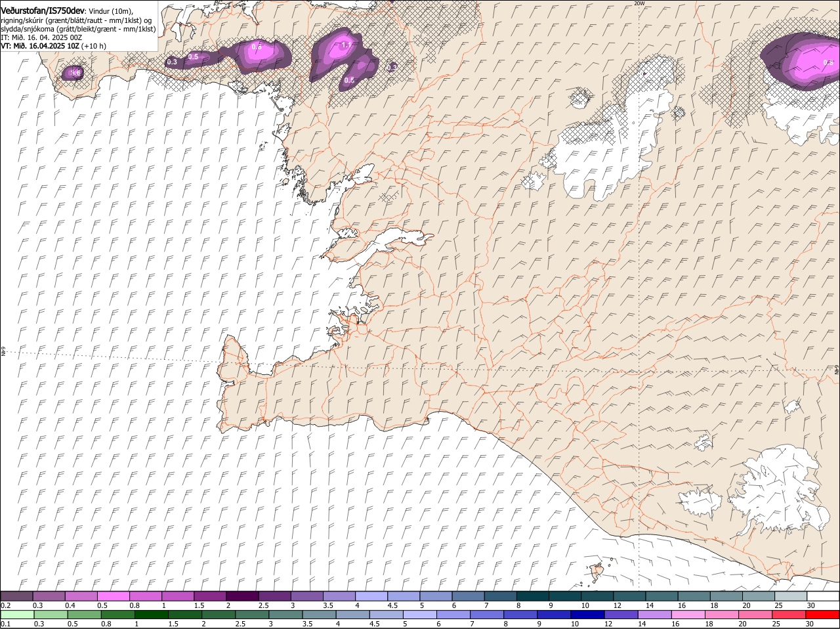Click the 1.5 label in the snow legend row
Viewport: 840px width, 629px height.
(198, 605)
